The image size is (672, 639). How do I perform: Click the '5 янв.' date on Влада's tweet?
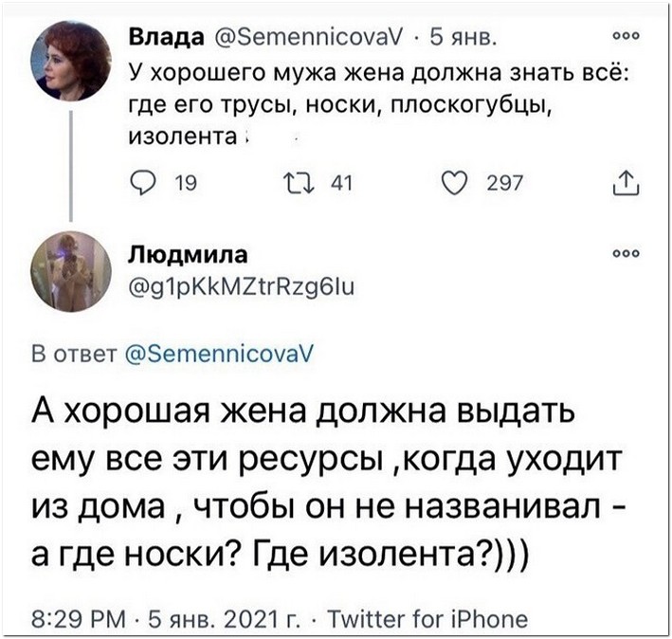[463, 38]
